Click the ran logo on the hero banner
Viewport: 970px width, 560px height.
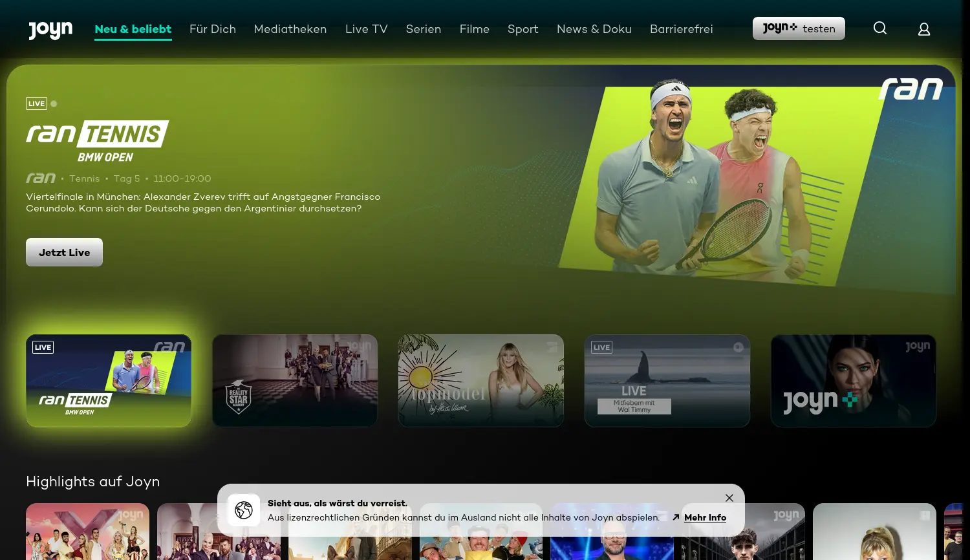click(x=911, y=89)
